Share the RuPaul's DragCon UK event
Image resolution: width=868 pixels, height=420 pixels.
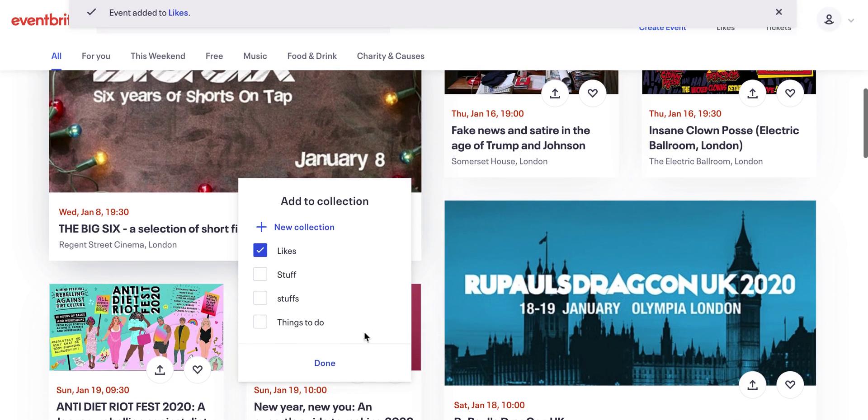(x=752, y=385)
